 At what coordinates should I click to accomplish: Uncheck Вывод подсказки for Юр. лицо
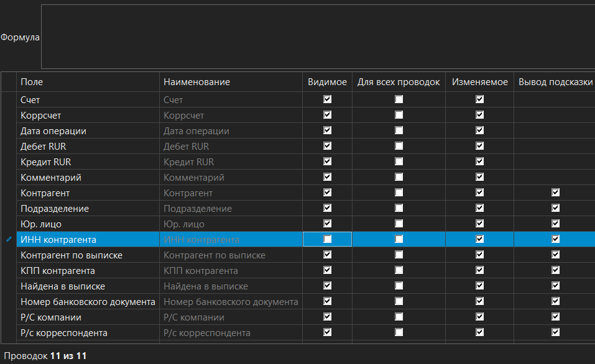click(555, 224)
